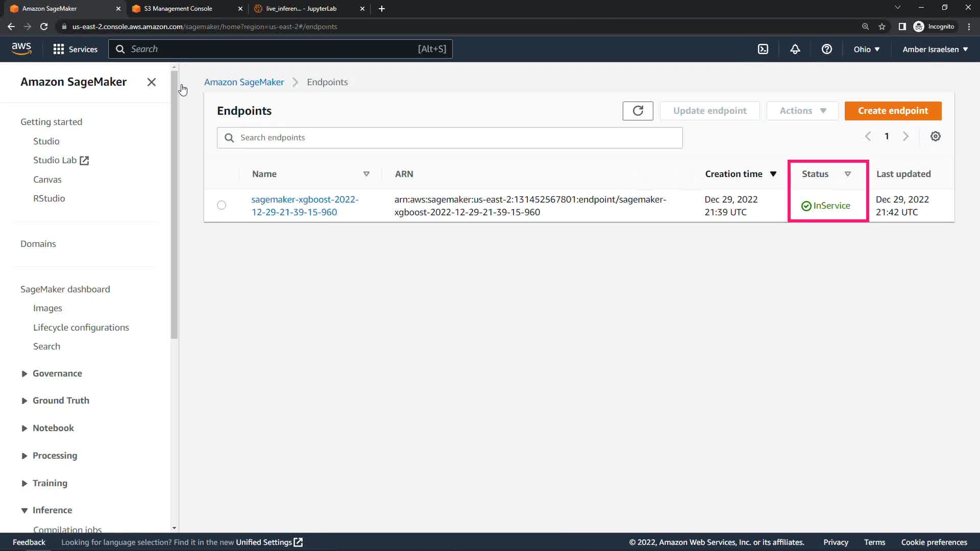980x551 pixels.
Task: Select the sagemaker-xgboost endpoint radio button
Action: (221, 205)
